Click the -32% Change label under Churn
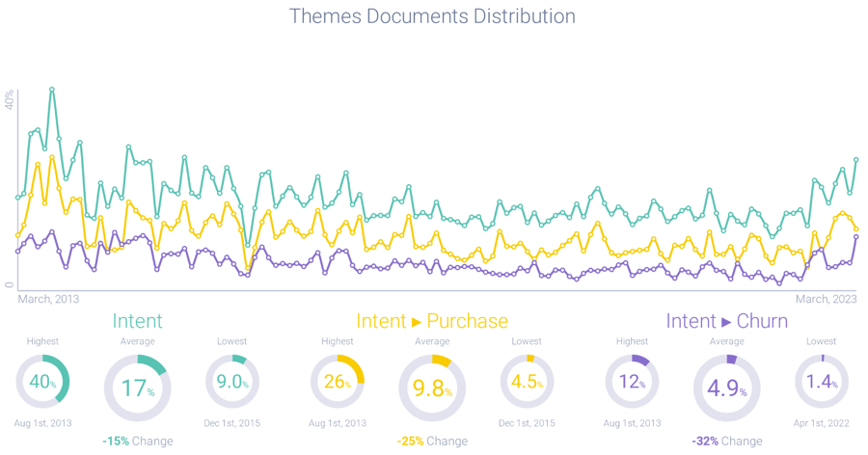Screen dimensions: 868x455 tap(726, 442)
